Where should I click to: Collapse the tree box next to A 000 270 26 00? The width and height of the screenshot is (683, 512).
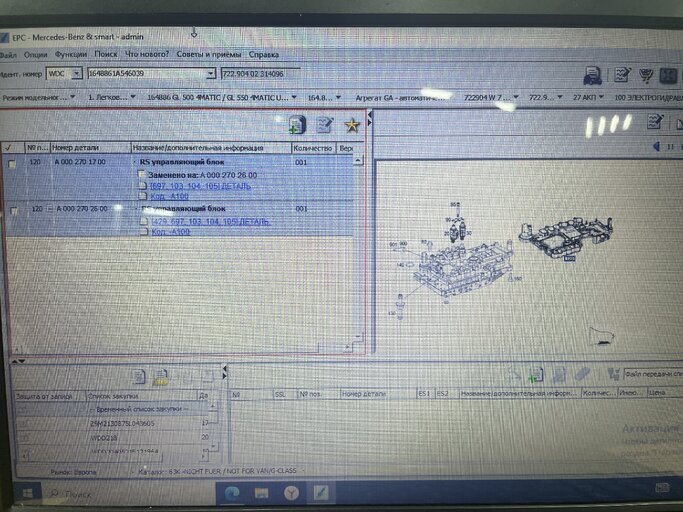(49, 209)
